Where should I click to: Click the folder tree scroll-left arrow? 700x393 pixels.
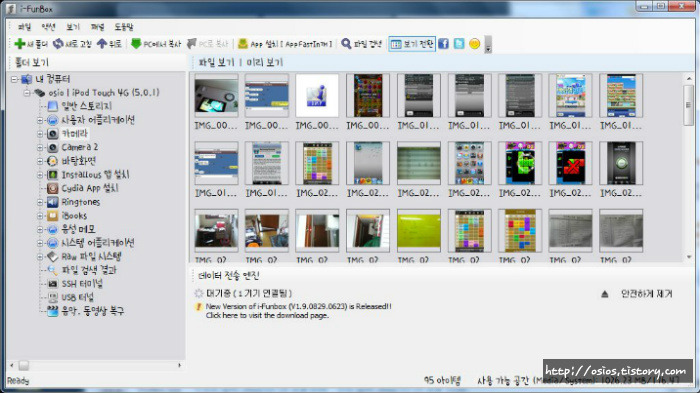[x=12, y=365]
